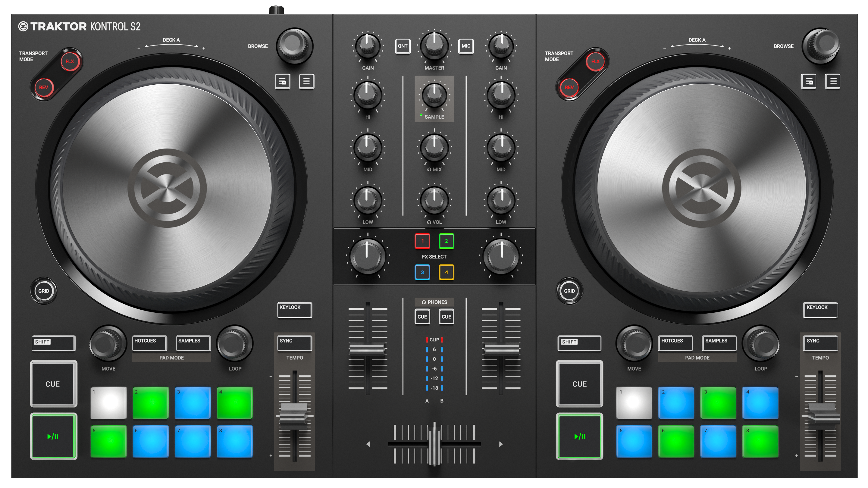Select FX slot 2 green button
The image size is (868, 488).
coord(447,241)
